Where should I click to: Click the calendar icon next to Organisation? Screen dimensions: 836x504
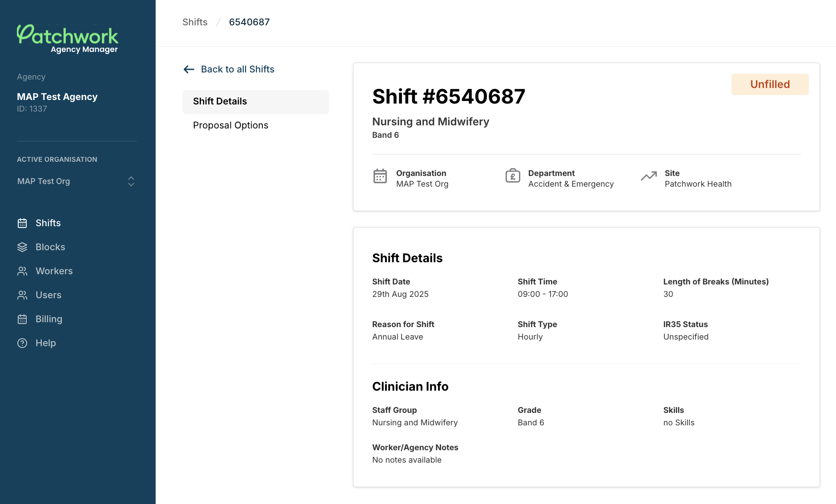(x=380, y=176)
